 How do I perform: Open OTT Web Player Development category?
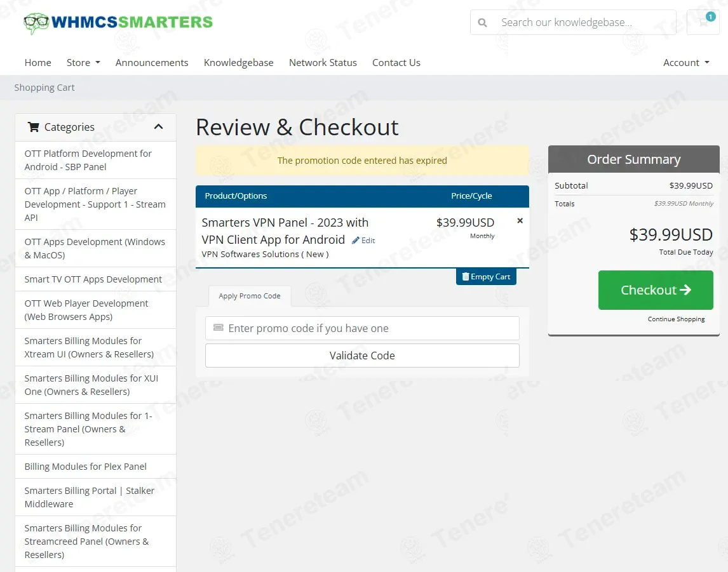(x=96, y=310)
